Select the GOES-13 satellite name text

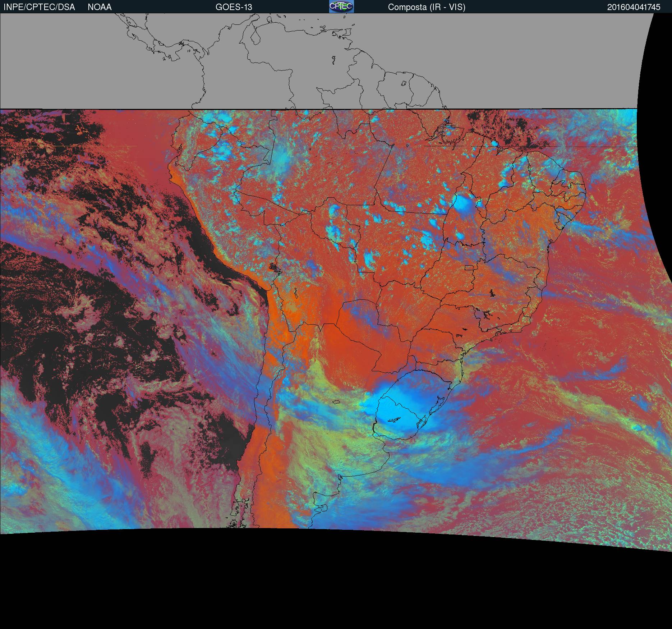(234, 7)
